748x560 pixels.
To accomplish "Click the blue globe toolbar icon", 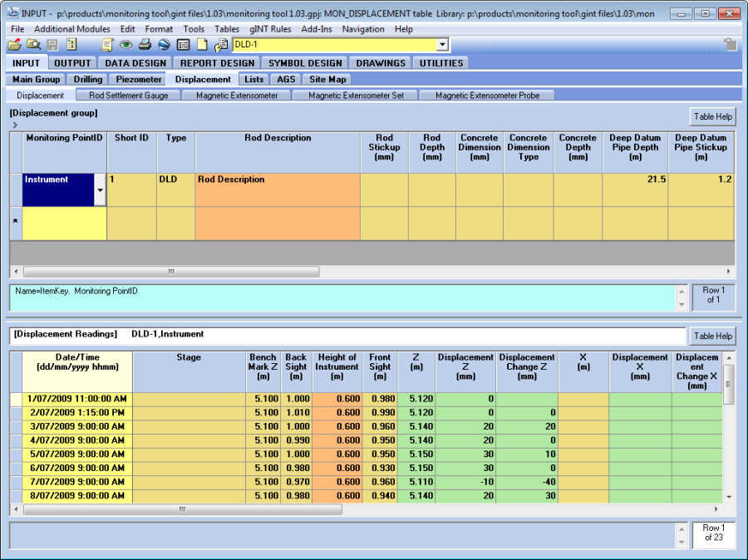I will coord(164,45).
